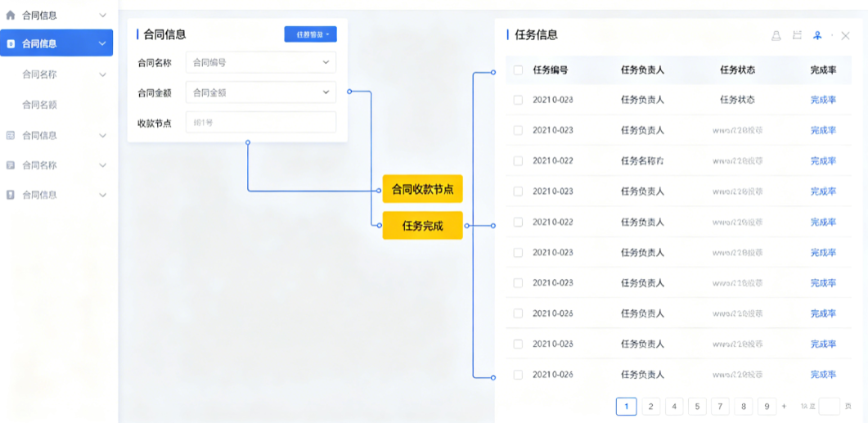Click the icon of 合同信息 just below 合同名额

[11, 135]
